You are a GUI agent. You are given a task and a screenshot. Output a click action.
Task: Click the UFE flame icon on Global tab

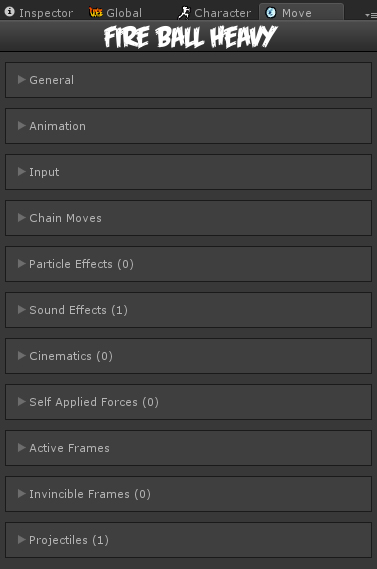point(96,13)
